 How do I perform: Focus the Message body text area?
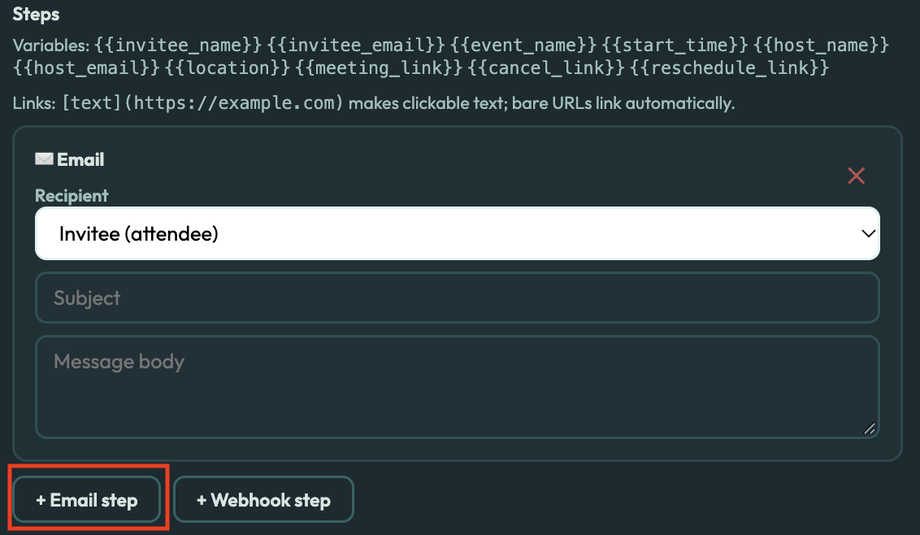457,387
